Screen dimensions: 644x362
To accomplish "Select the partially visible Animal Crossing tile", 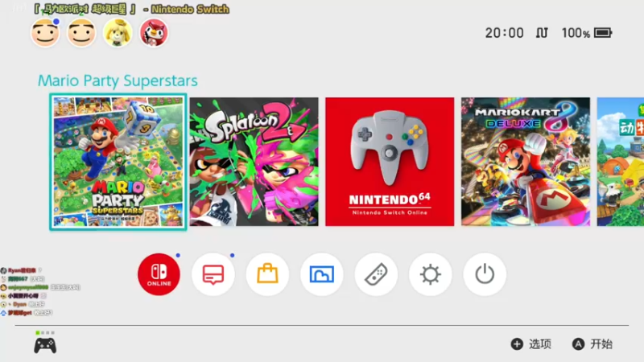I will click(621, 162).
